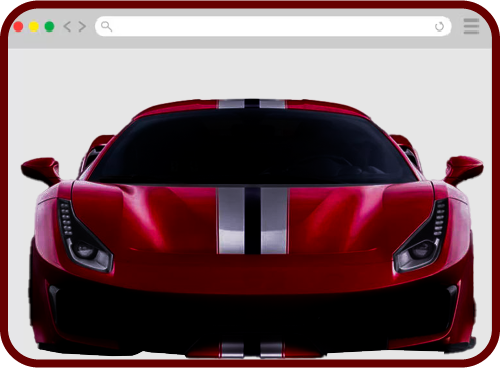Viewport: 500px width, 368px height.
Task: Open the hamburger menu
Action: (471, 26)
